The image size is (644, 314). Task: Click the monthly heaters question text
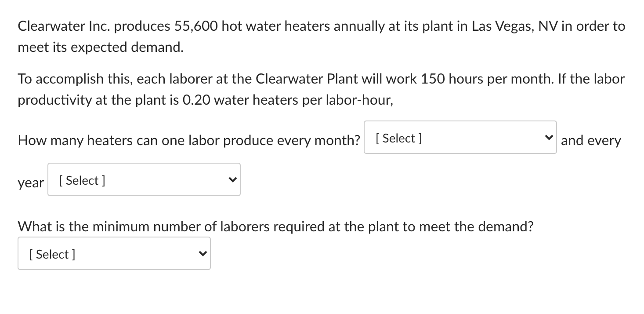click(188, 140)
